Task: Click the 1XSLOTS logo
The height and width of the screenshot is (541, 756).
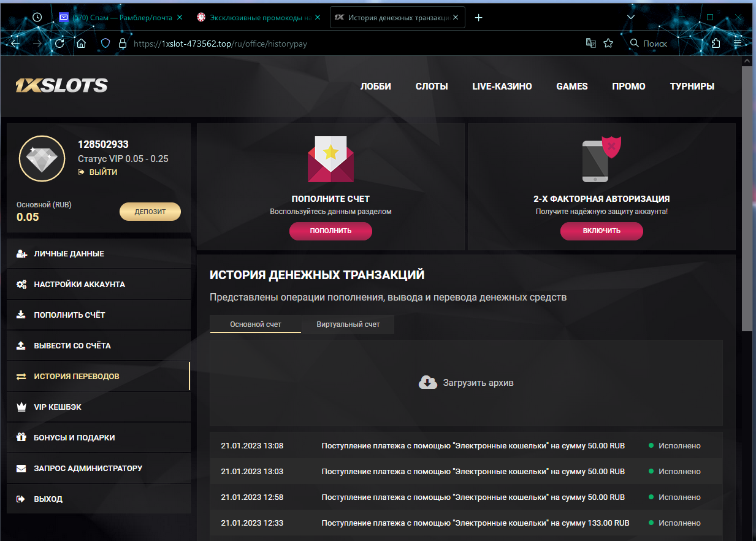Action: pyautogui.click(x=62, y=85)
